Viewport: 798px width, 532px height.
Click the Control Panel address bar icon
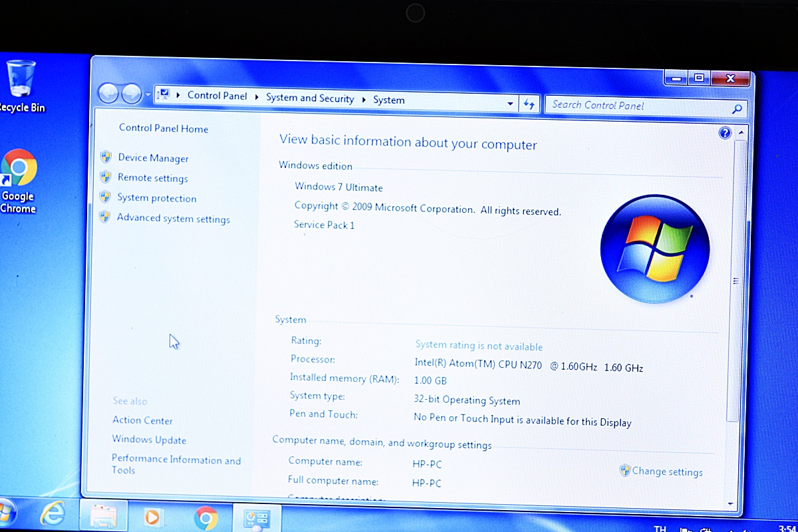tap(164, 94)
